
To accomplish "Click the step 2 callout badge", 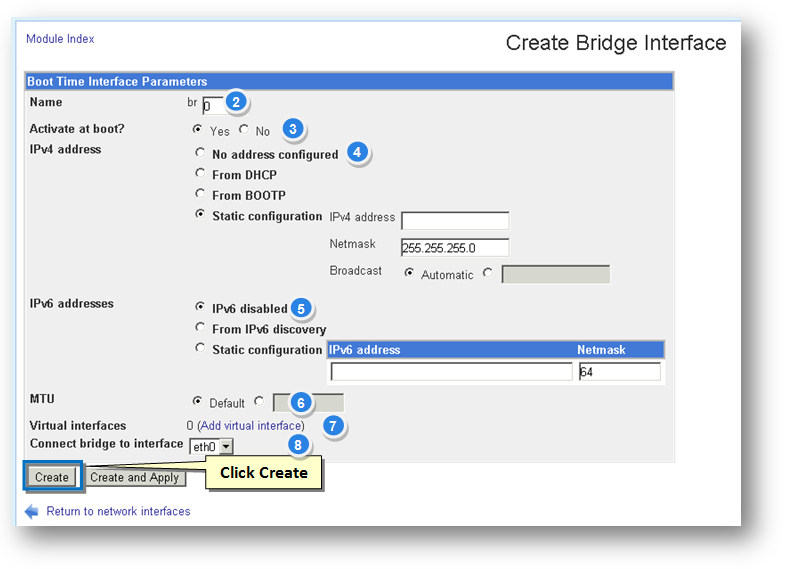I will click(x=236, y=102).
